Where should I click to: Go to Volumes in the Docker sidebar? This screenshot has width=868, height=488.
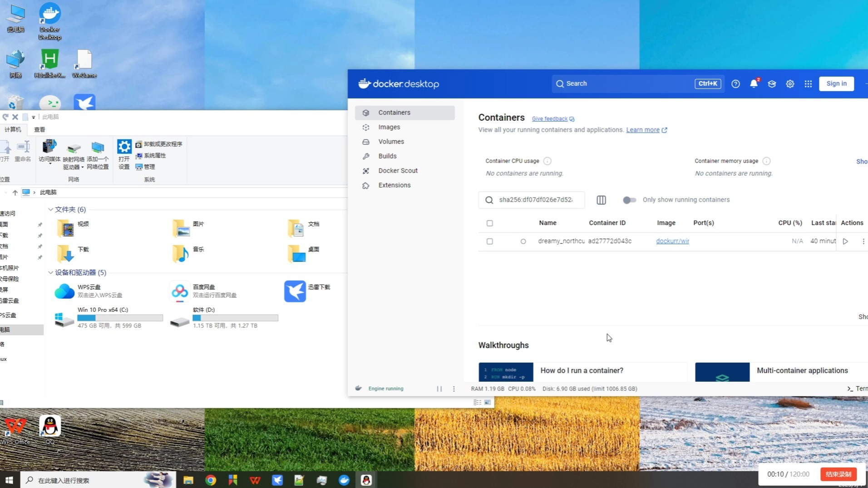click(x=404, y=142)
